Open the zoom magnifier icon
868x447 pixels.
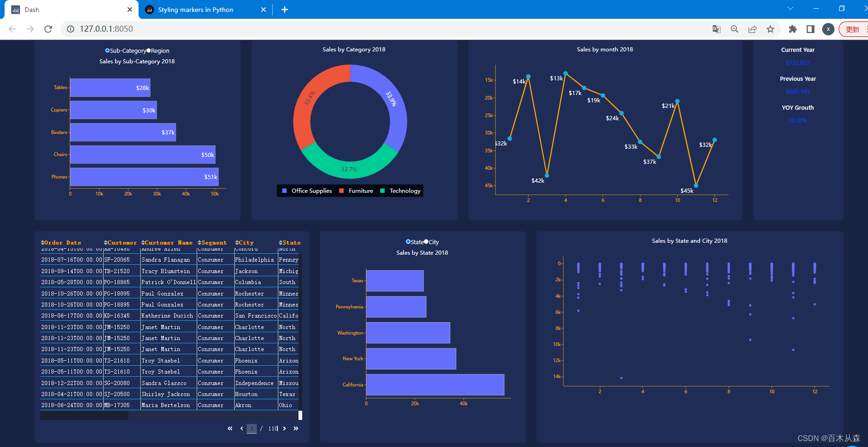(735, 29)
